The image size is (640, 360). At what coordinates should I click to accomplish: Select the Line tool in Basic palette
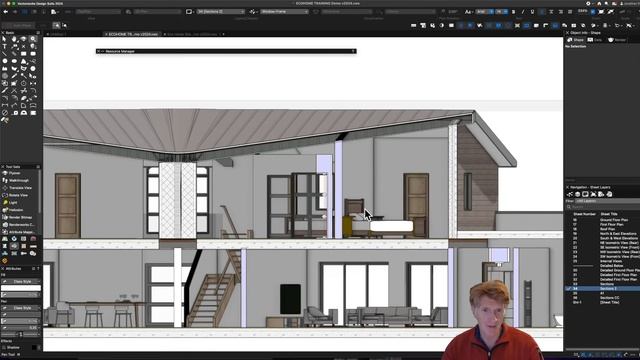[4, 54]
